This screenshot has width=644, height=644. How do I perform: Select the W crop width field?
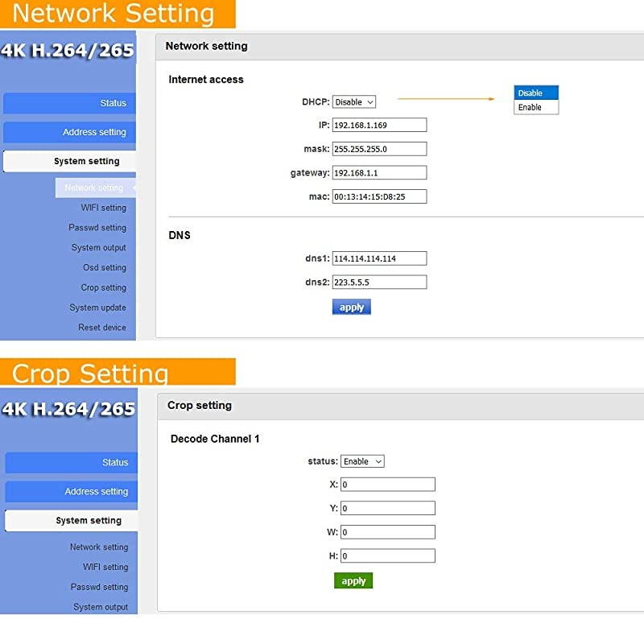387,532
